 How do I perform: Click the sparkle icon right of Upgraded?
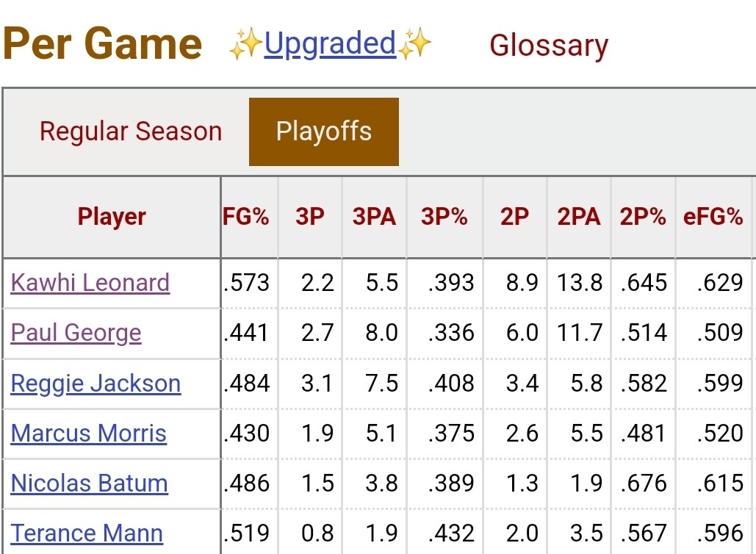415,46
